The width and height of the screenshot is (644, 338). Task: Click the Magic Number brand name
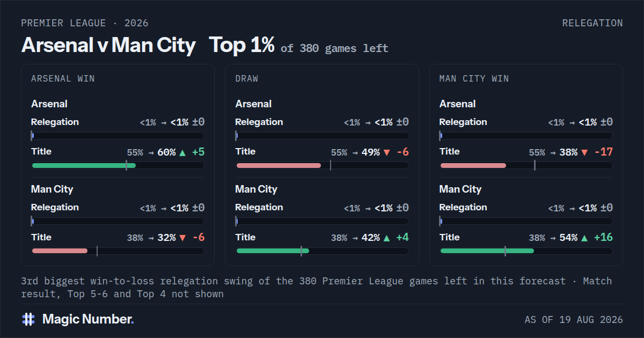(x=88, y=319)
